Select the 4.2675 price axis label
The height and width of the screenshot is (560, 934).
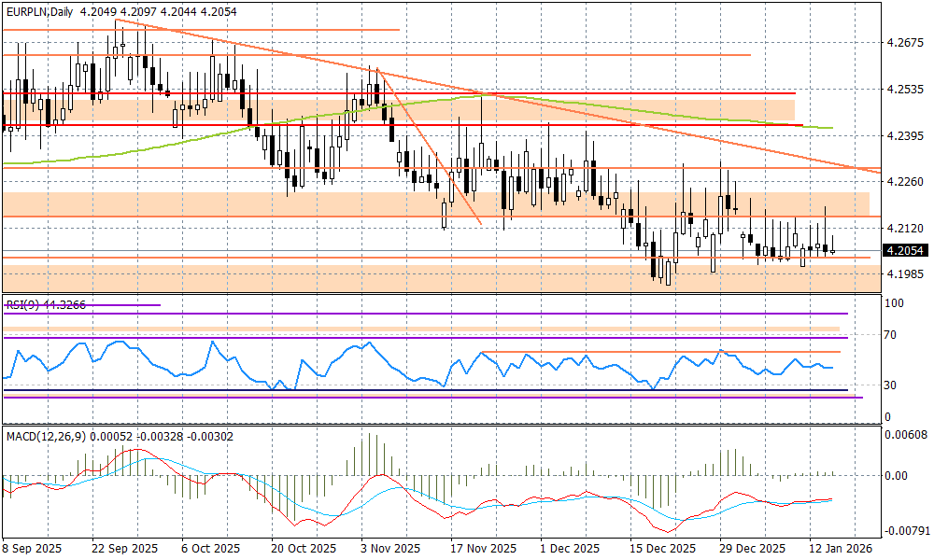coord(905,43)
